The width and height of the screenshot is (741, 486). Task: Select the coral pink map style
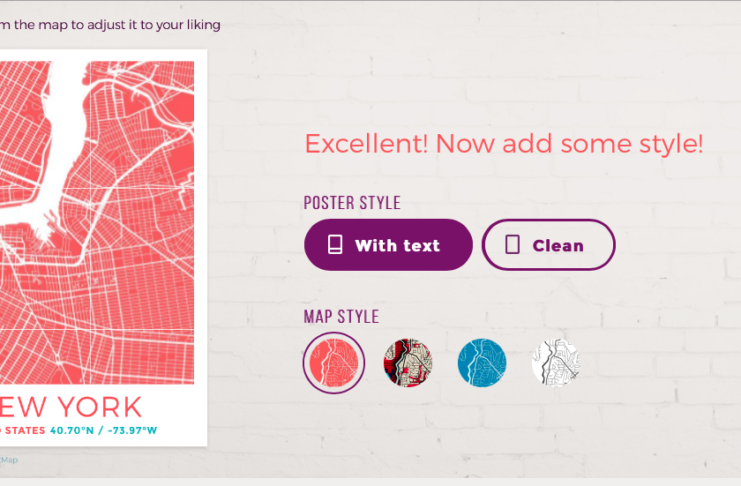click(x=333, y=363)
